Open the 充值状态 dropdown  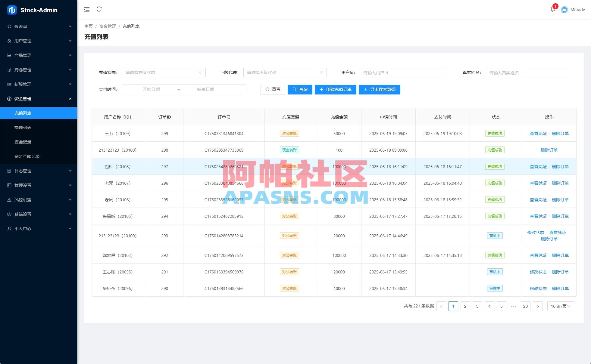[164, 72]
